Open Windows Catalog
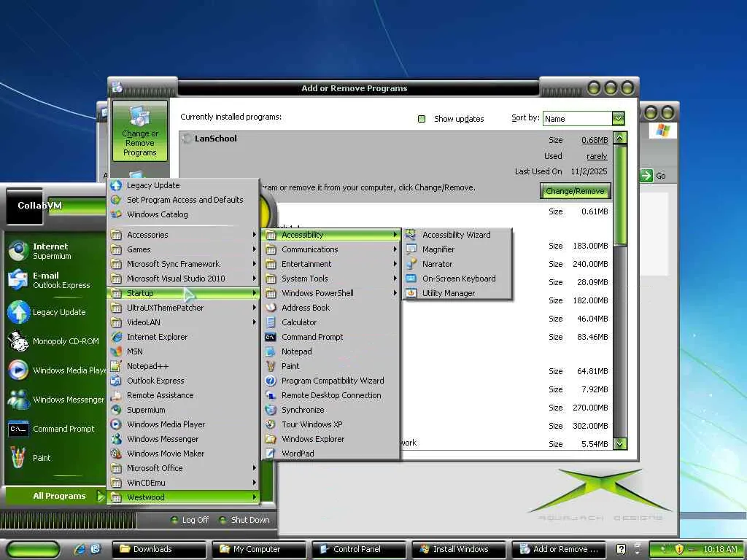The height and width of the screenshot is (560, 747). click(183, 214)
